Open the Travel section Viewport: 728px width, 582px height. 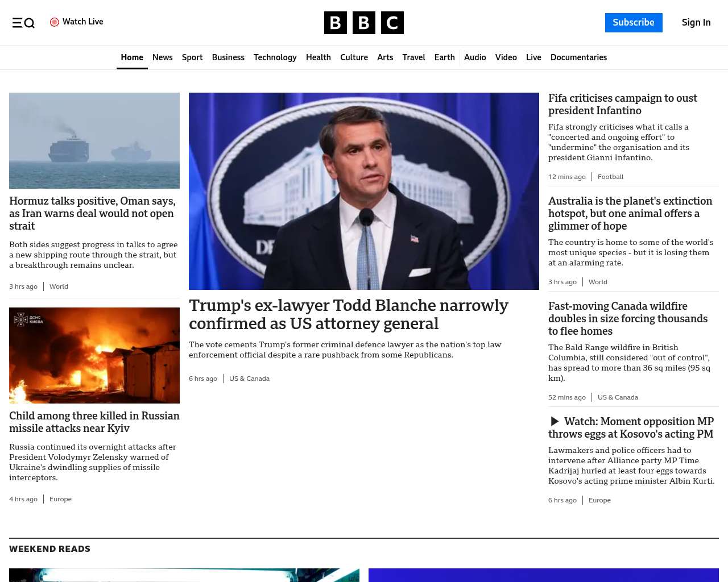[x=413, y=57]
